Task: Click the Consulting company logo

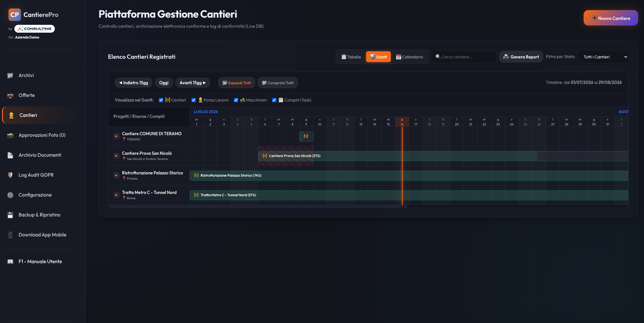Action: 35,29
